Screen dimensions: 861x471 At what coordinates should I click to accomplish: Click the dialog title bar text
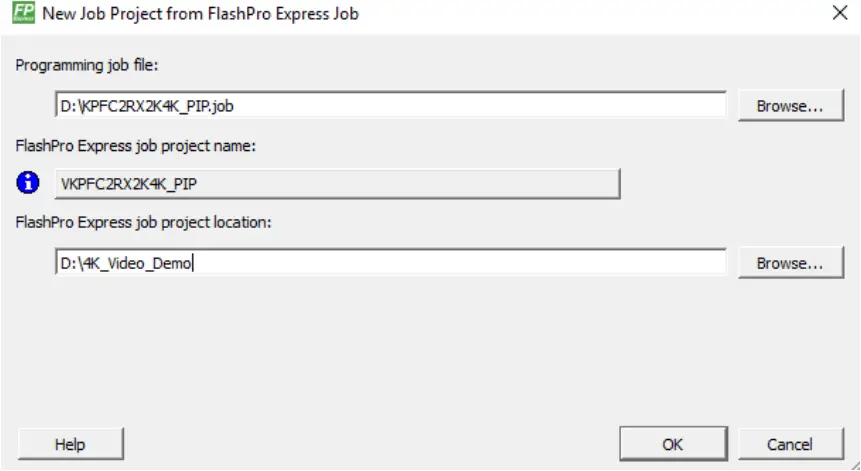click(x=200, y=14)
